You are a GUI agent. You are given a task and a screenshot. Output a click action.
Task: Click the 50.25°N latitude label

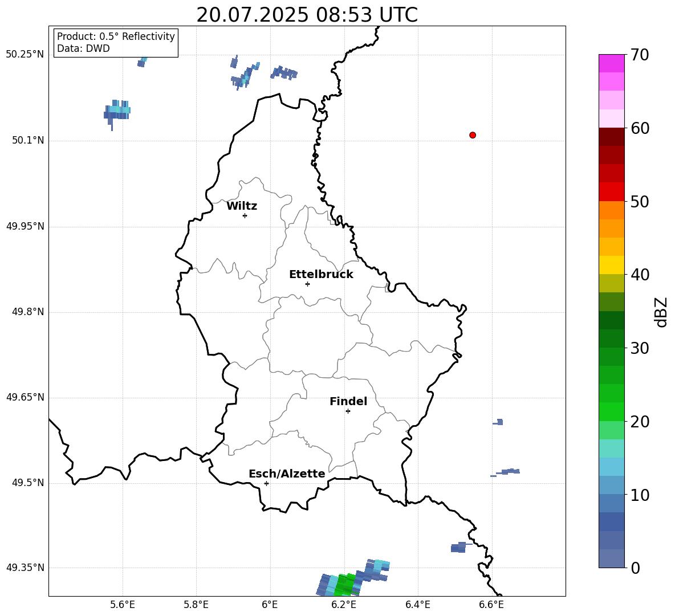(x=25, y=55)
